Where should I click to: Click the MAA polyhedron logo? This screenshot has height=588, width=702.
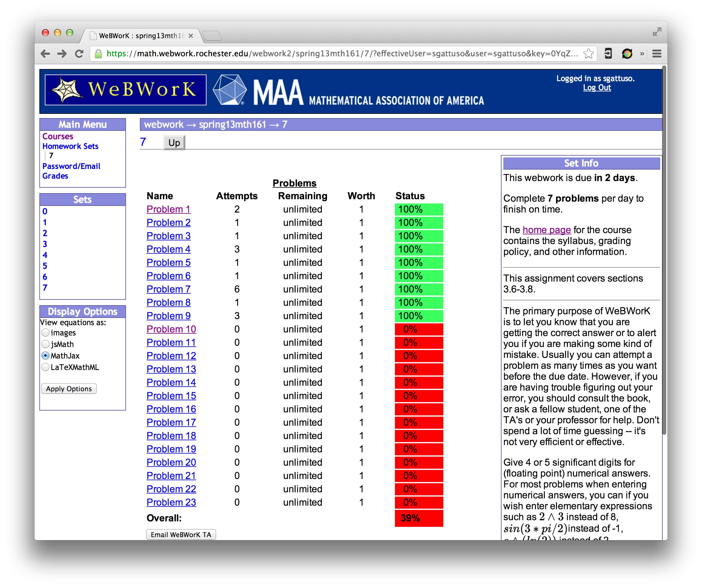(x=230, y=90)
